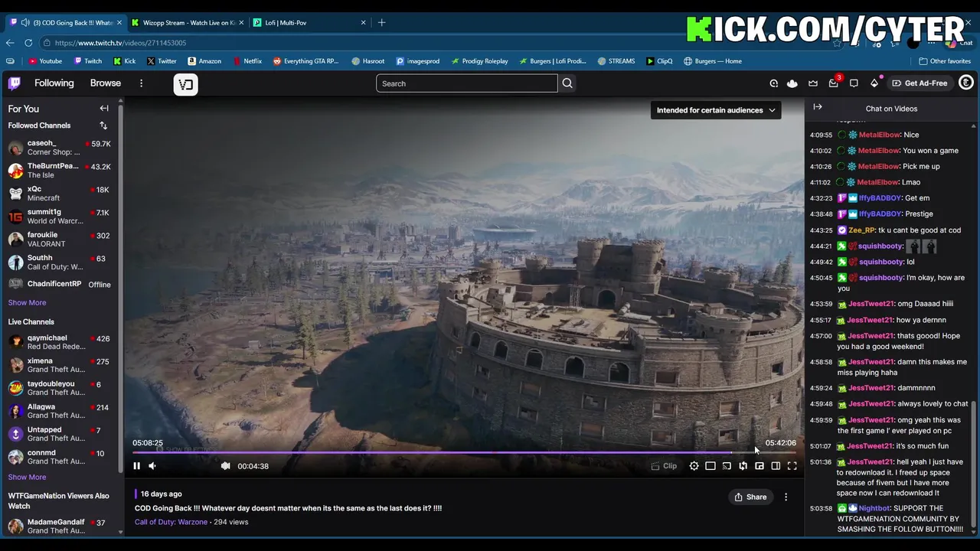Viewport: 980px width, 551px height.
Task: Open the video options three-dot menu
Action: click(786, 497)
